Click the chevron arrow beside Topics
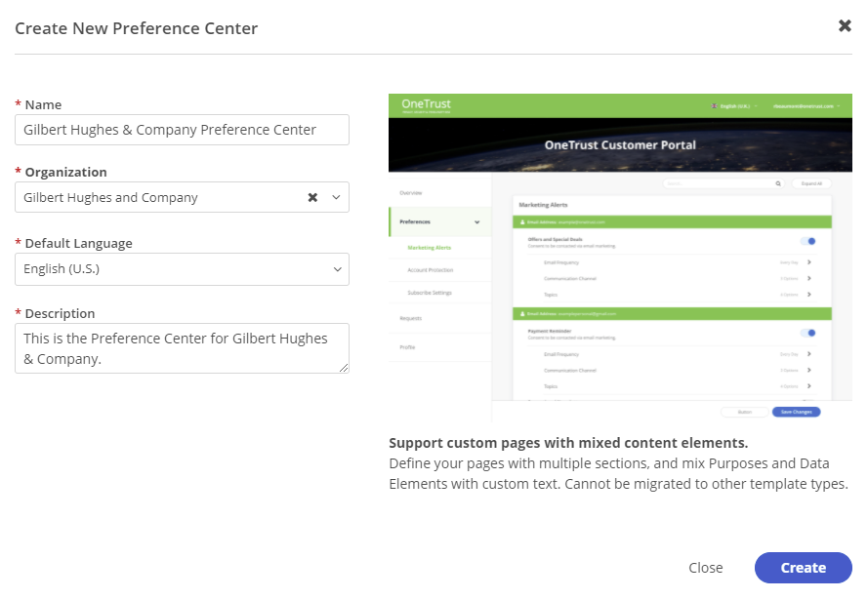 pyautogui.click(x=808, y=295)
